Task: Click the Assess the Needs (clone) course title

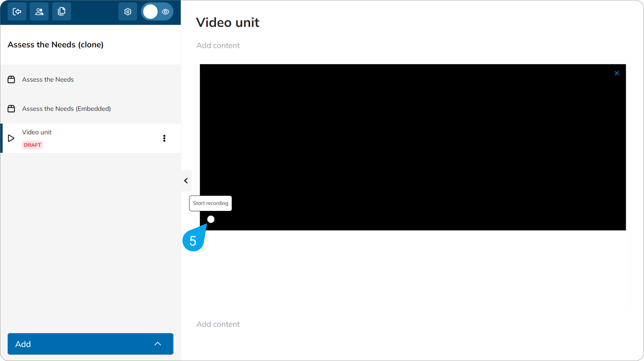Action: 55,45
